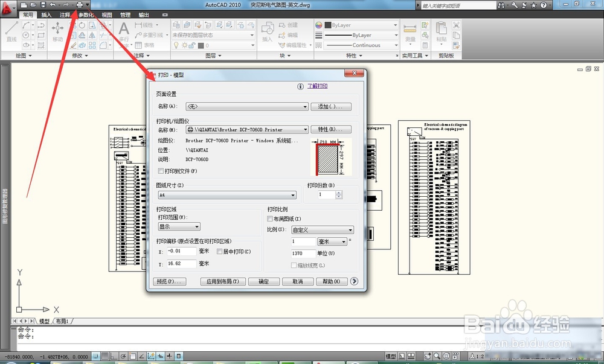This screenshot has height=364, width=604.
Task: Click the Linear dimension (线性) tool
Action: click(x=144, y=25)
